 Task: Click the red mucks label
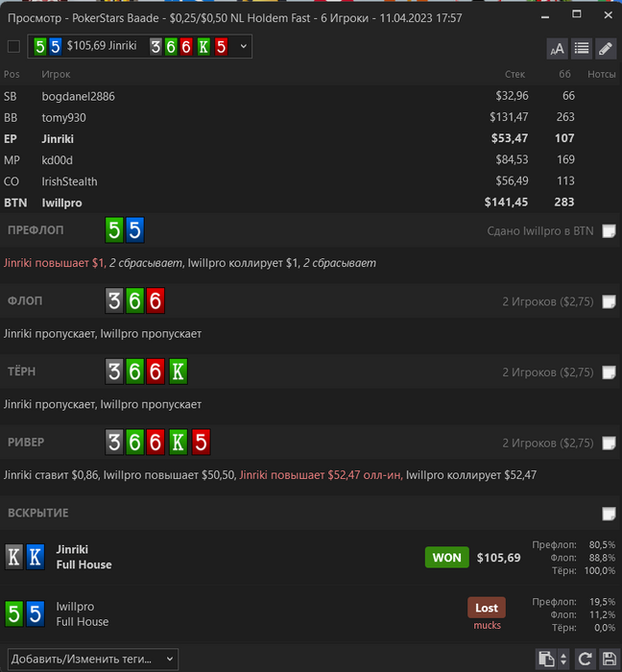pyautogui.click(x=487, y=625)
